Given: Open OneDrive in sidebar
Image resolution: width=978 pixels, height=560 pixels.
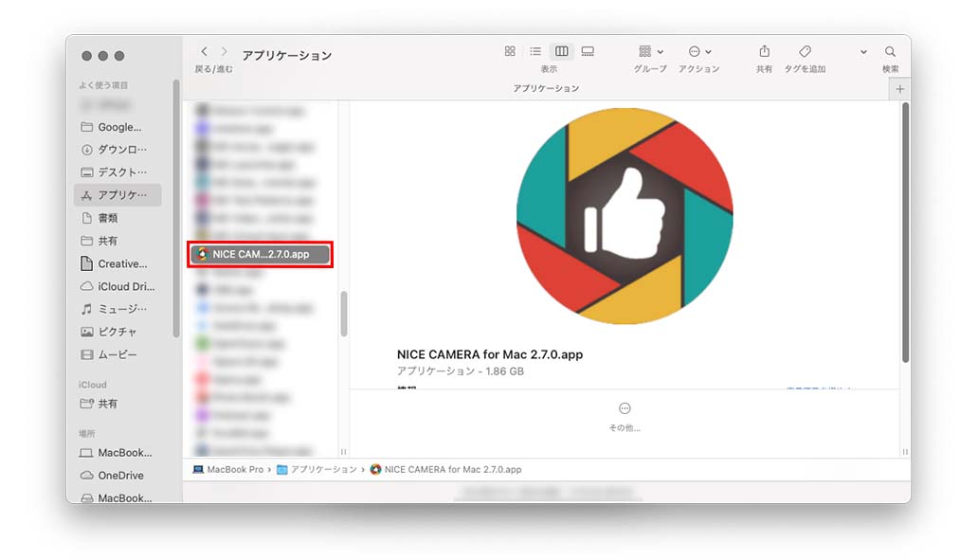Looking at the screenshot, I should 118,475.
